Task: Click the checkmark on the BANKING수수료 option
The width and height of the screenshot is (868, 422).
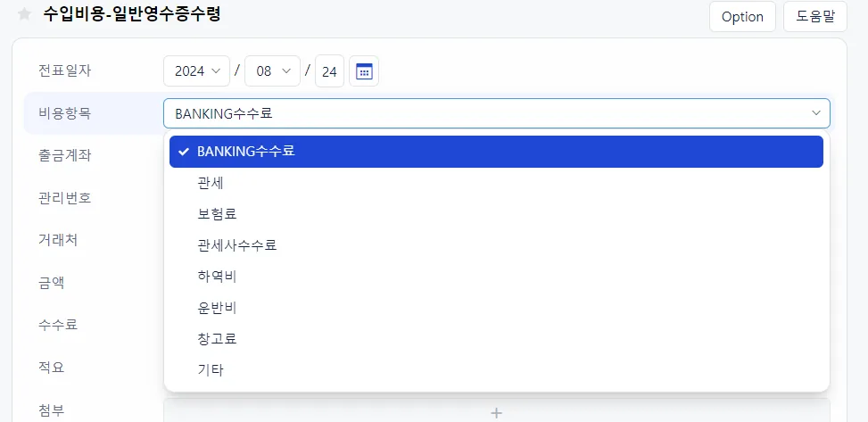Action: tap(185, 152)
